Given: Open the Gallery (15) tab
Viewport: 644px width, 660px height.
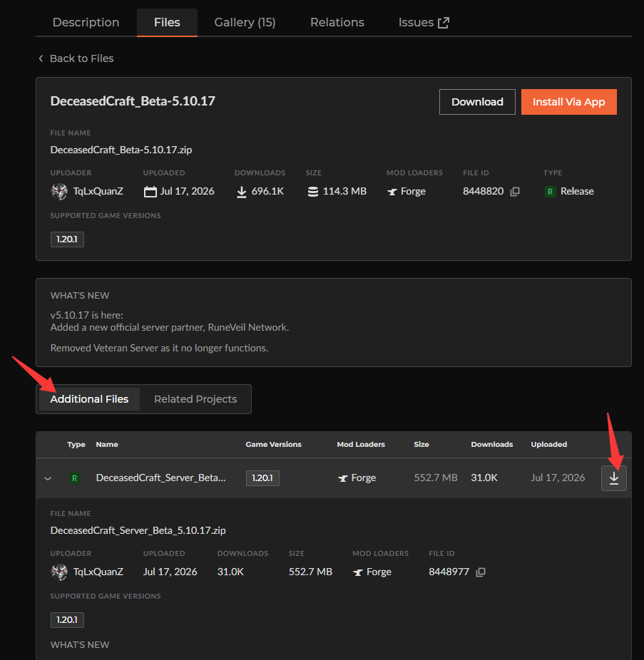Looking at the screenshot, I should coord(245,22).
